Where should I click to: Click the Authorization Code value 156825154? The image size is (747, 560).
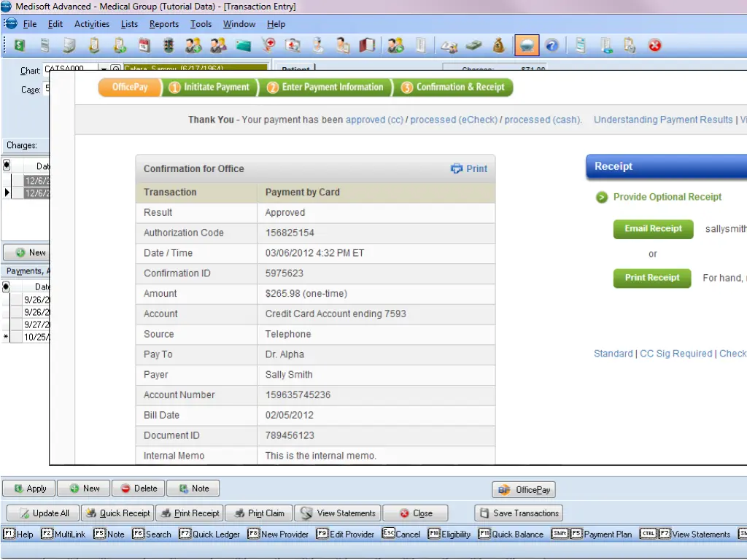[x=290, y=233]
